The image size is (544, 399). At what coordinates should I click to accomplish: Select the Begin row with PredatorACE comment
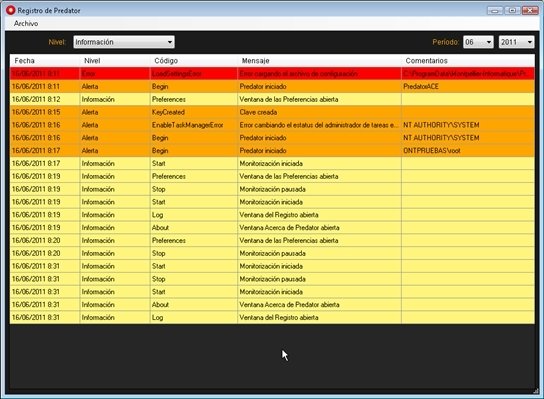[x=272, y=86]
